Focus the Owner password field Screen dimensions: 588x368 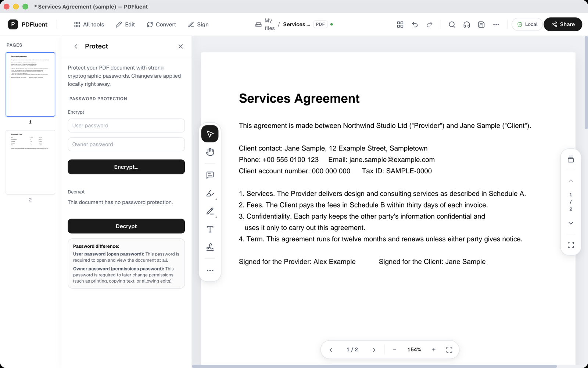[x=126, y=144]
